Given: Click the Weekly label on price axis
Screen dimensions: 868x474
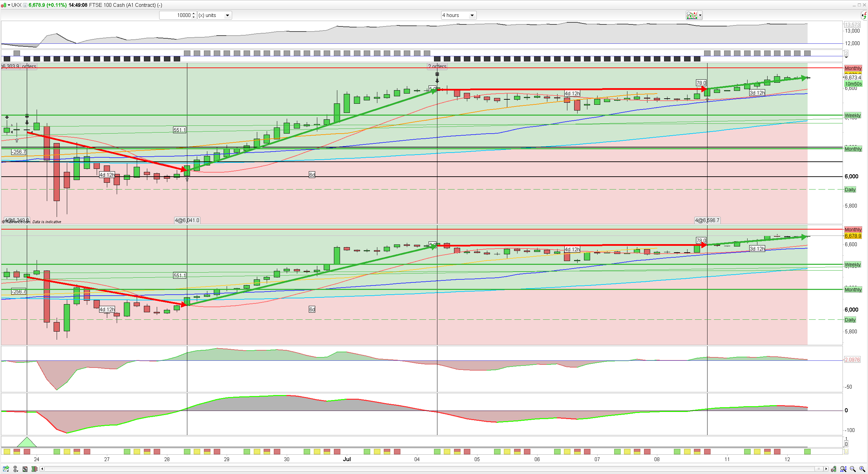Looking at the screenshot, I should (x=852, y=115).
